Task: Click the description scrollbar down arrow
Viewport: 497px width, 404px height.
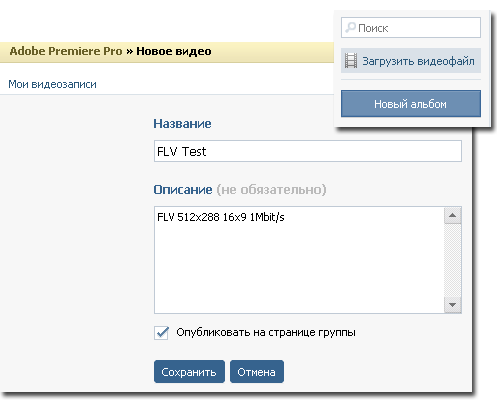Action: (453, 305)
